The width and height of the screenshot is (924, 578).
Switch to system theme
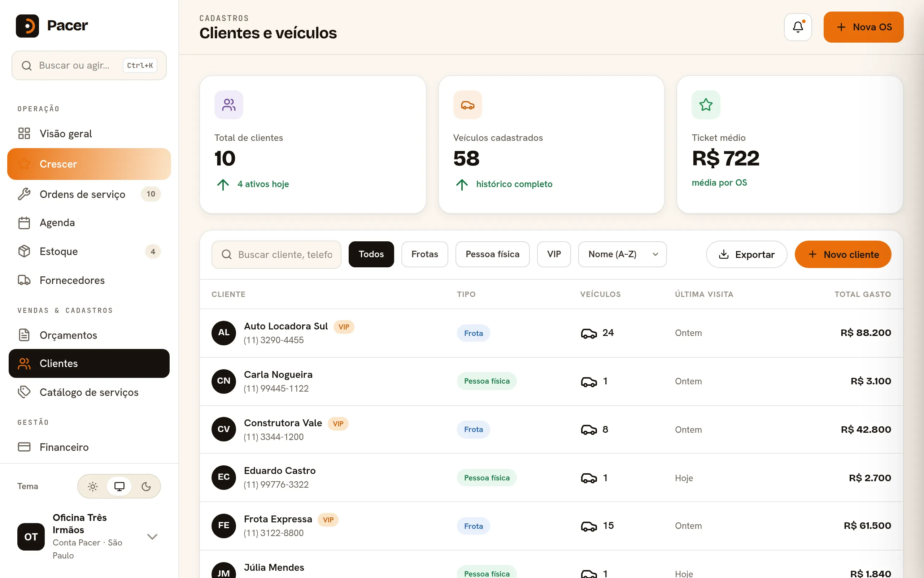119,486
